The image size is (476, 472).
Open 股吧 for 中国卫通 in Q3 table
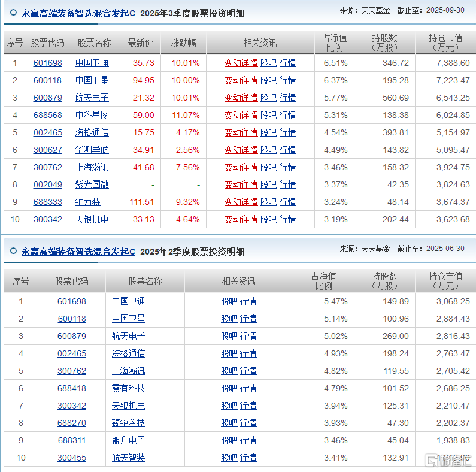[269, 63]
